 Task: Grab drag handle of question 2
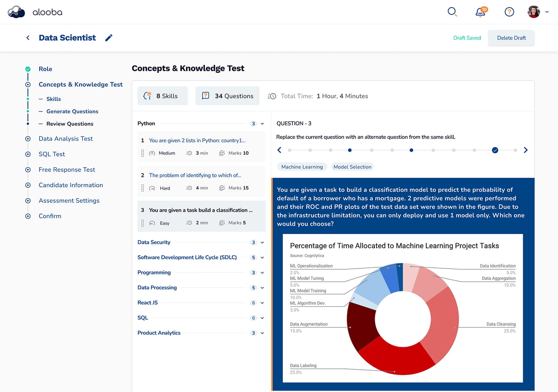point(143,188)
